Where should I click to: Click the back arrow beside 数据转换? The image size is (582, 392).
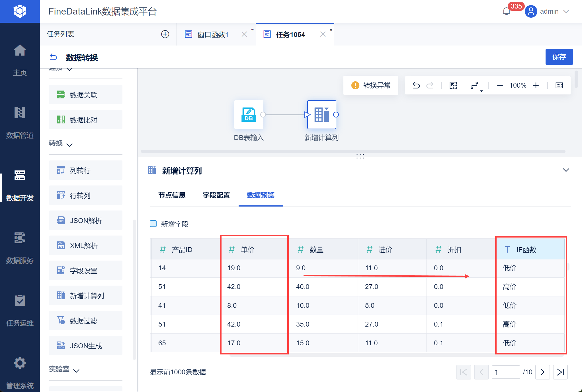(x=53, y=57)
